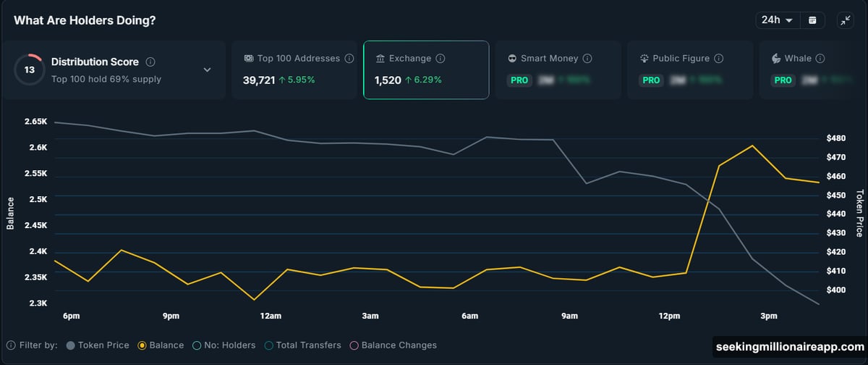Enable the No: Holders series filter
Image resolution: width=868 pixels, height=365 pixels.
[x=224, y=345]
